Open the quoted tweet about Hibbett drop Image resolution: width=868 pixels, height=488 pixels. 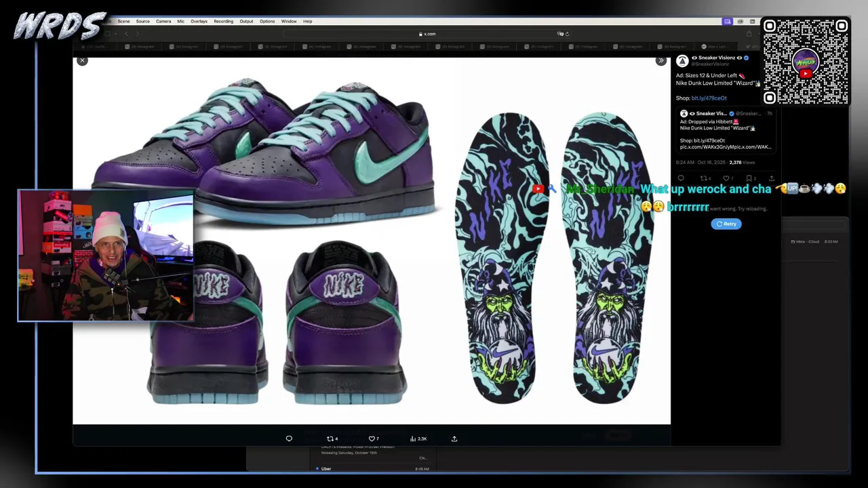point(726,130)
